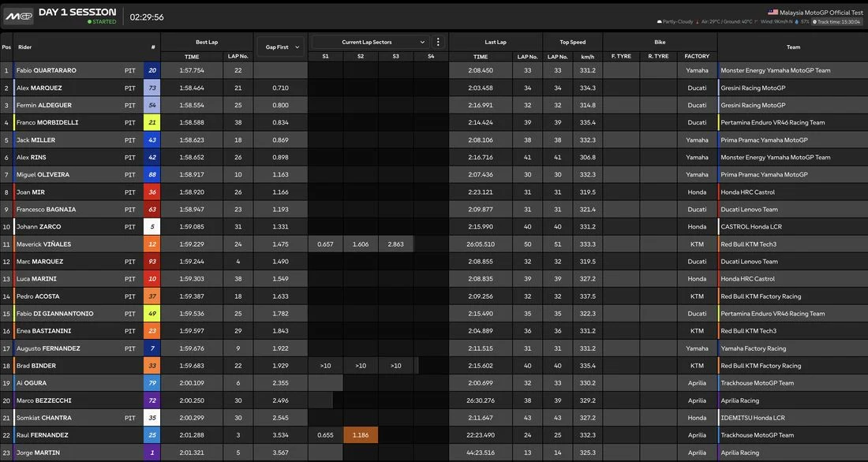Click last lap time 44:23.516
The width and height of the screenshot is (868, 462).
pos(481,453)
